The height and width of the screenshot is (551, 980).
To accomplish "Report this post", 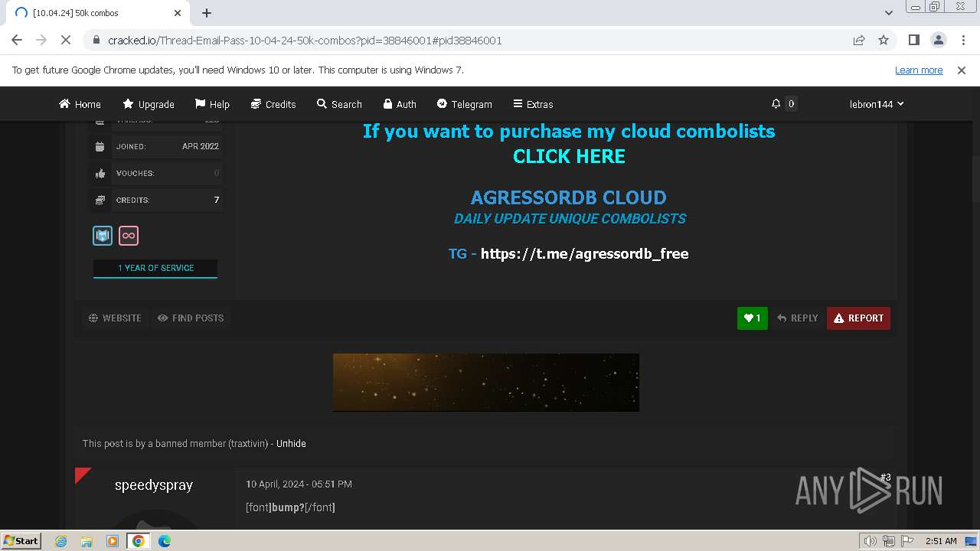I will click(858, 318).
